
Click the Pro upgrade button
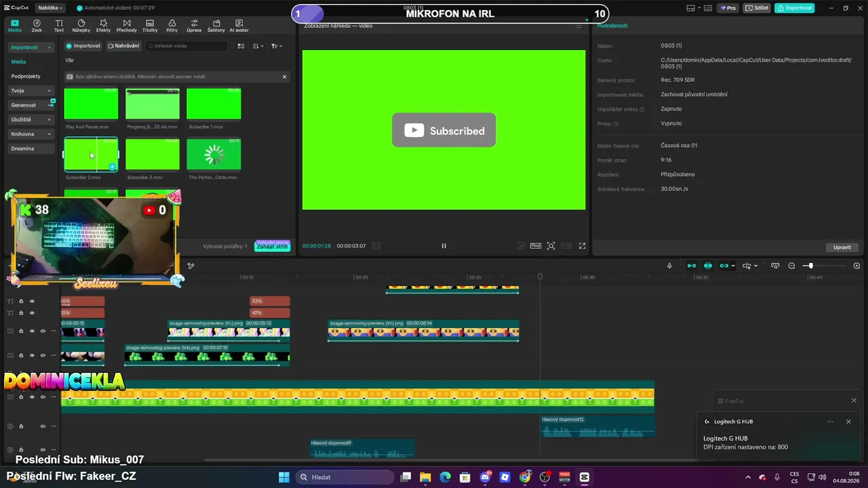point(728,8)
